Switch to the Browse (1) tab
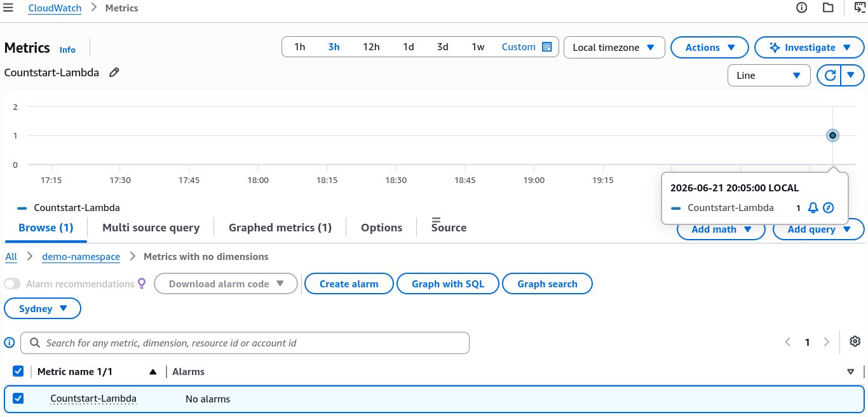The width and height of the screenshot is (868, 417). pyautogui.click(x=46, y=228)
